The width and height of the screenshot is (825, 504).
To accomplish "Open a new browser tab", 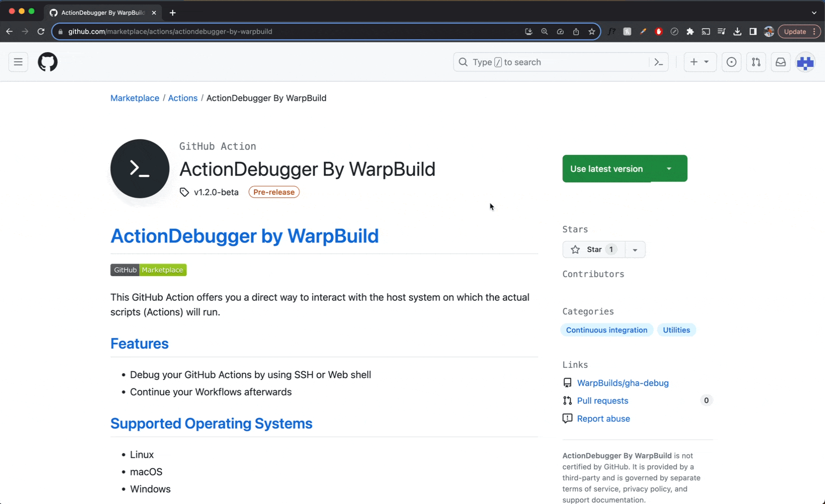I will [x=172, y=13].
